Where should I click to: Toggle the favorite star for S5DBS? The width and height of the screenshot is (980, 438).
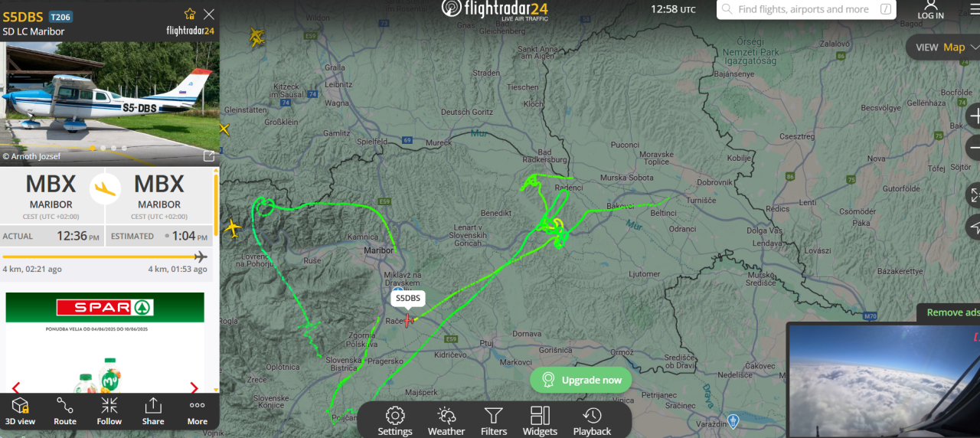pyautogui.click(x=190, y=14)
